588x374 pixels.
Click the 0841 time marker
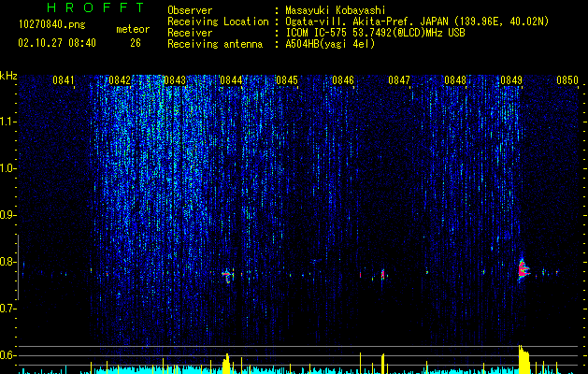pyautogui.click(x=64, y=80)
